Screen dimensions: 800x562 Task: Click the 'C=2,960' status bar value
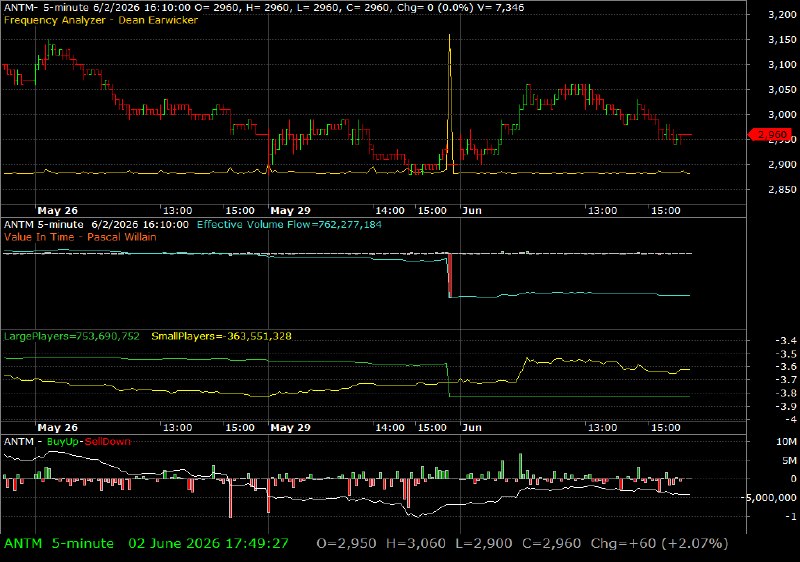pos(552,543)
